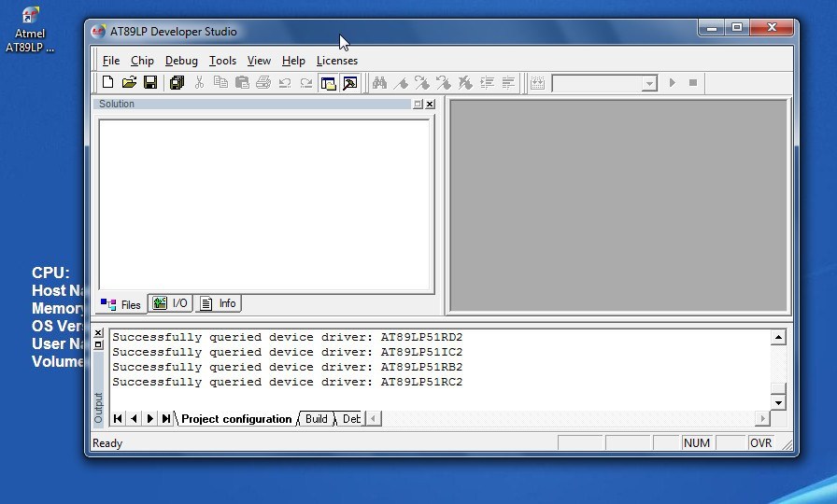Image resolution: width=837 pixels, height=504 pixels.
Task: Click the Previous Bookmark flag icon
Action: pos(444,83)
